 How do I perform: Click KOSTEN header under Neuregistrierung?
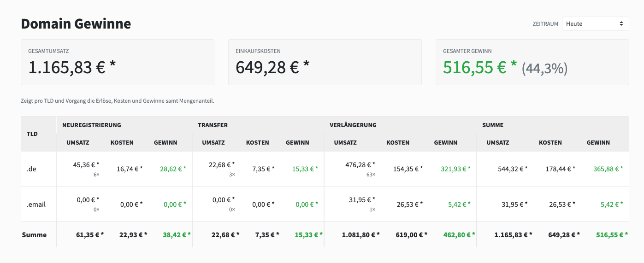coord(122,143)
